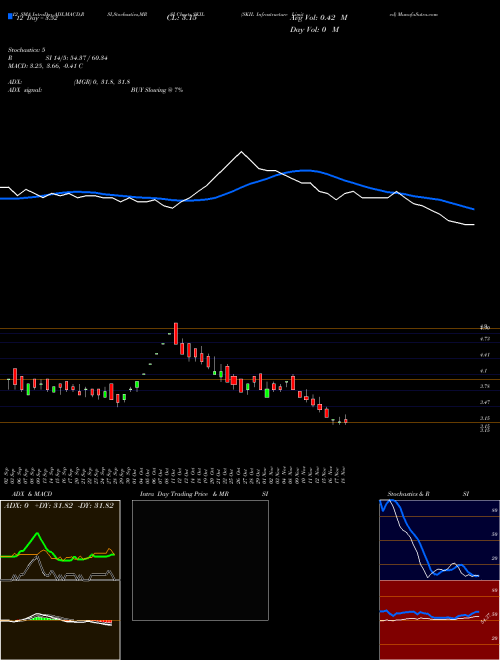500x660 pixels.
Task: Click the 'ADX: 0 +DY: 31.82 -DY: 31.82' header
Action: click(x=59, y=506)
